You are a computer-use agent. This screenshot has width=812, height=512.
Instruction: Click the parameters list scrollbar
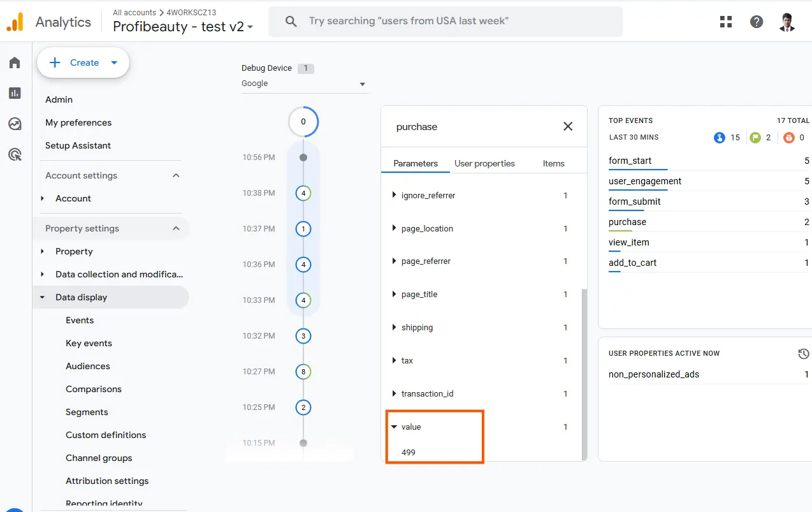pyautogui.click(x=584, y=374)
